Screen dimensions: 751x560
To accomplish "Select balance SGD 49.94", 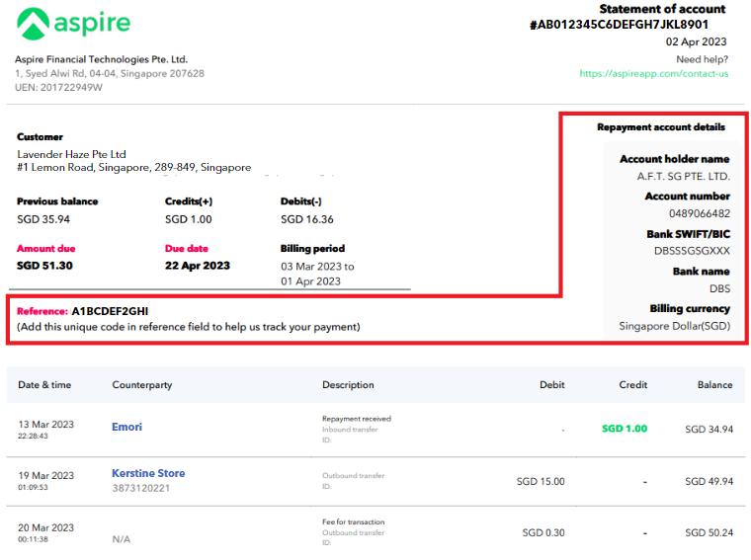I will pyautogui.click(x=709, y=482).
